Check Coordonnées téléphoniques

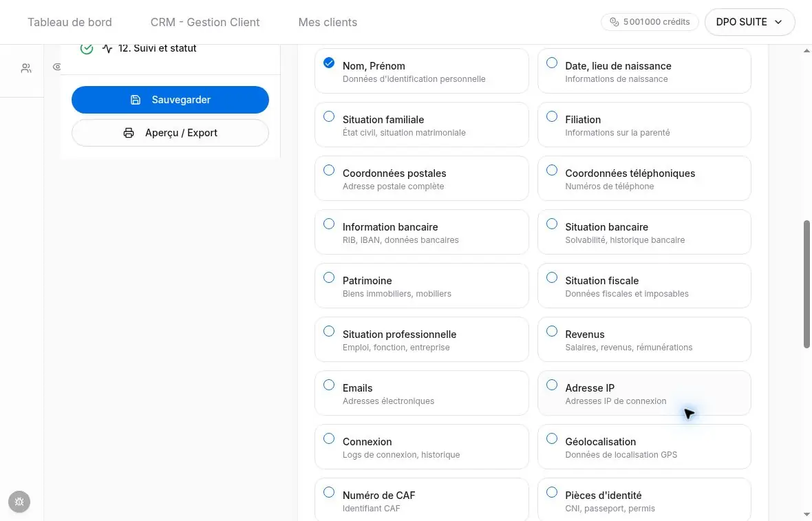552,171
